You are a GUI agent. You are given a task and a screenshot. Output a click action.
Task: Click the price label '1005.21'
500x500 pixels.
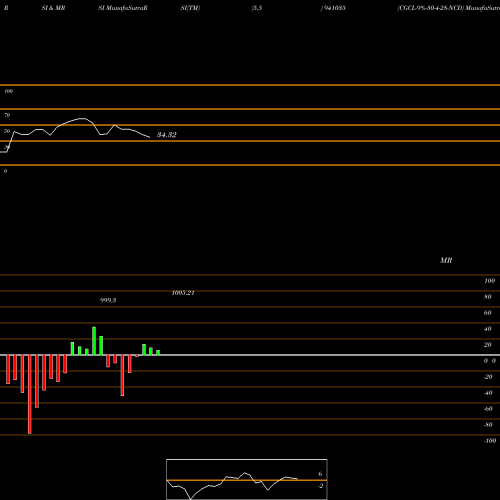[x=183, y=293]
